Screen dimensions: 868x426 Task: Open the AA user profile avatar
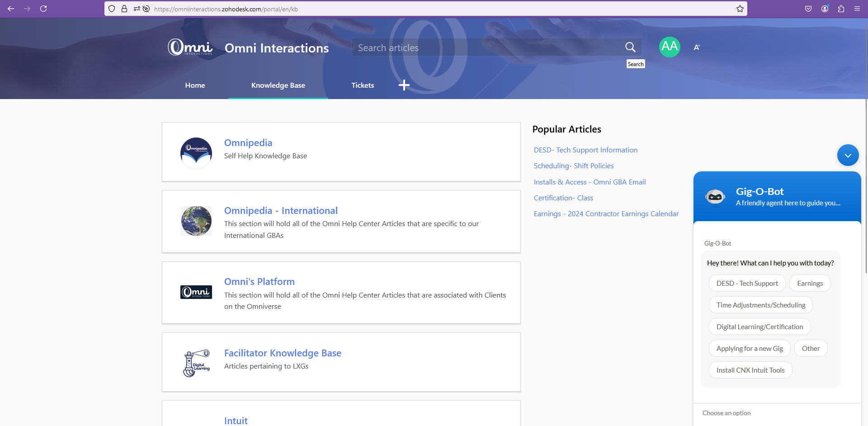670,47
